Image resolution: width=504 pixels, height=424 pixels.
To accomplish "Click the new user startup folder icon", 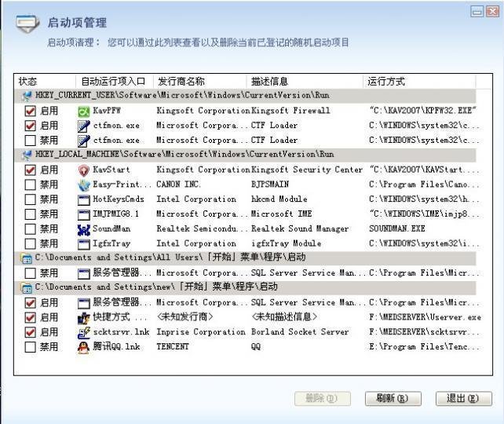I will coord(27,288).
